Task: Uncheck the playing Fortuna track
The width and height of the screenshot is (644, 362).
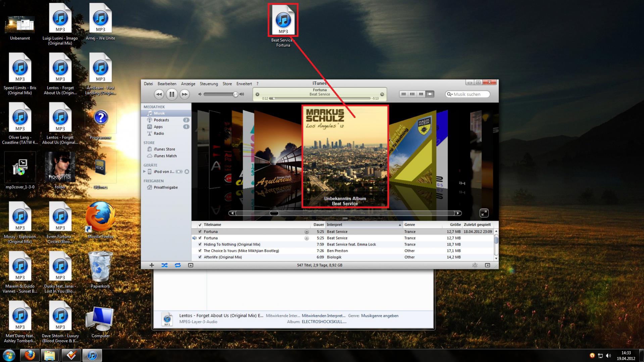Action: (200, 238)
